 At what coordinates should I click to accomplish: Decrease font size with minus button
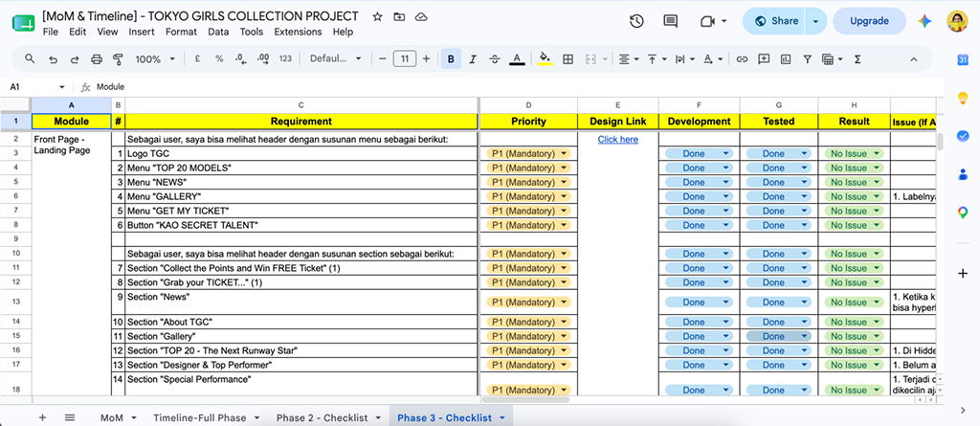tap(383, 58)
